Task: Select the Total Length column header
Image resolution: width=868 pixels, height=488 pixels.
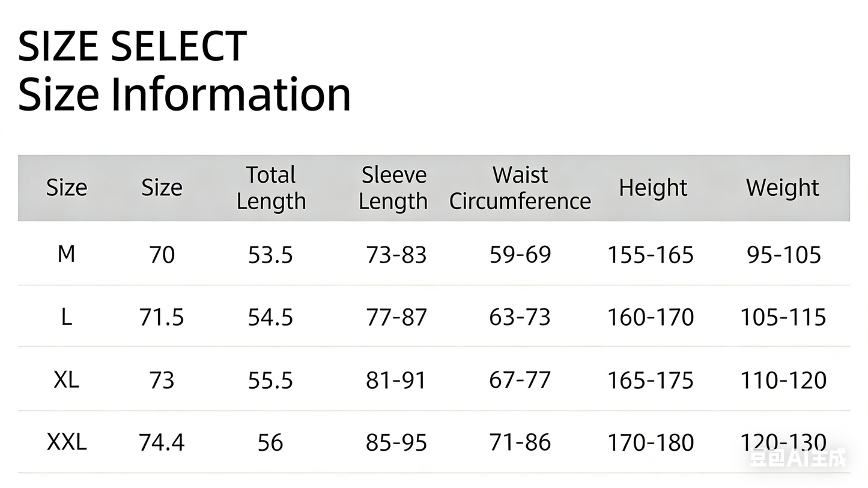Action: pyautogui.click(x=271, y=188)
